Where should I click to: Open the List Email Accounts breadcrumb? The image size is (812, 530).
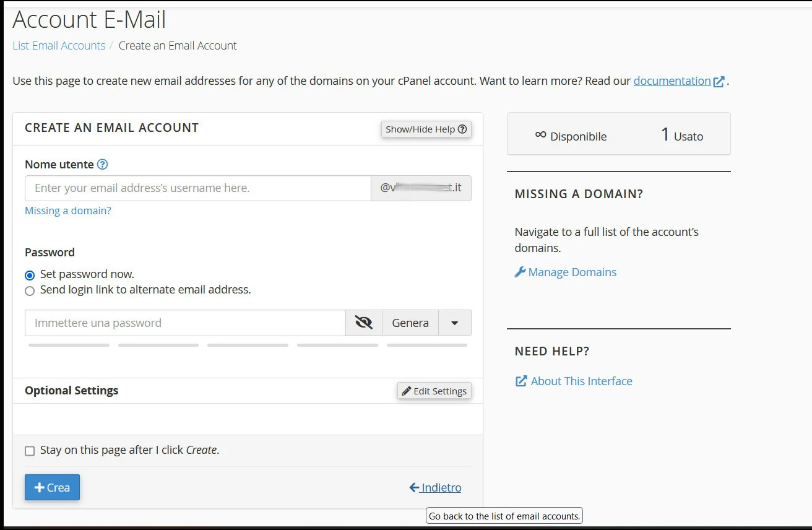pyautogui.click(x=59, y=45)
